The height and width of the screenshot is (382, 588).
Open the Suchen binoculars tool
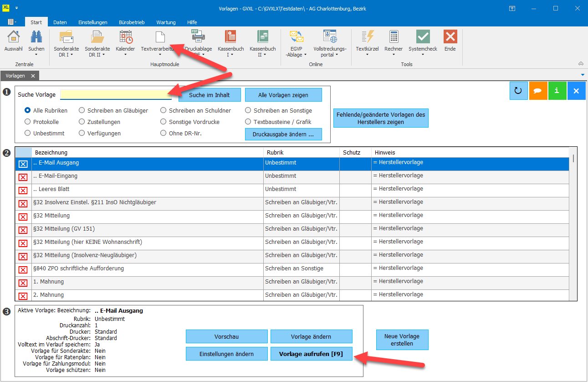coord(36,37)
